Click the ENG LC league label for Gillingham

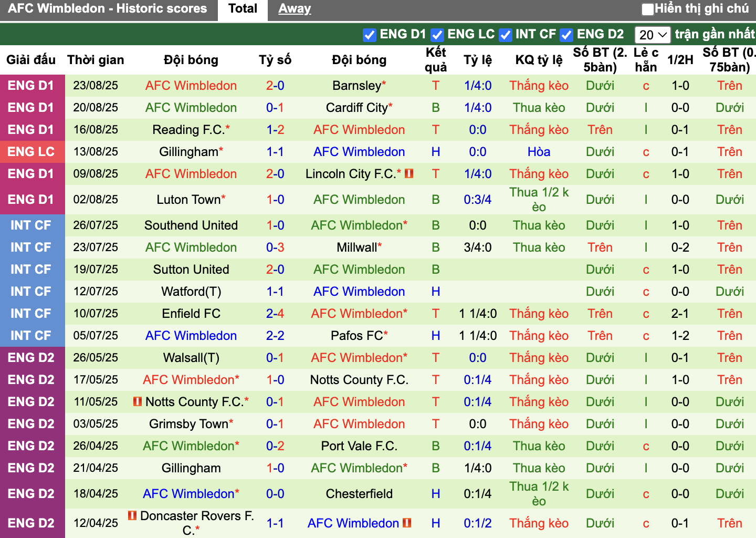click(31, 152)
